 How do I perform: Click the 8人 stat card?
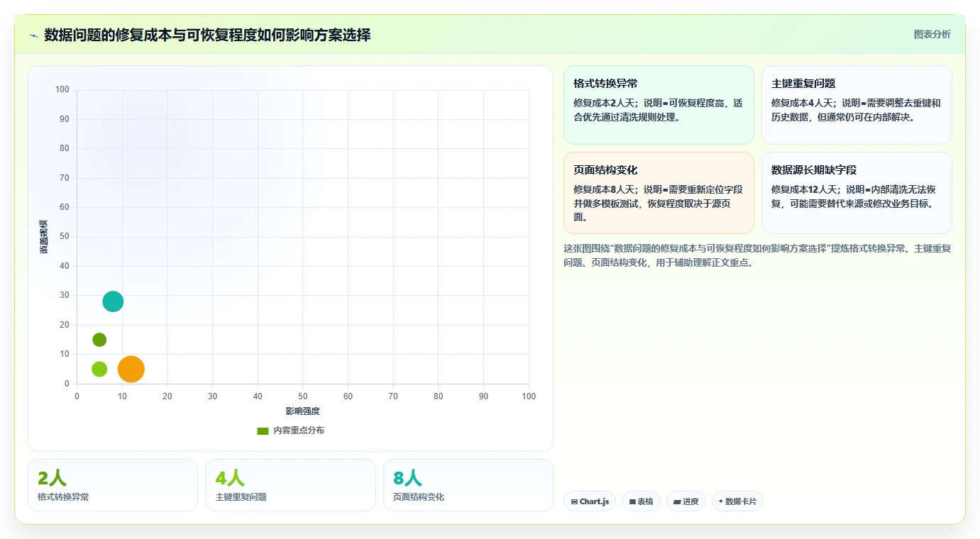tap(468, 485)
